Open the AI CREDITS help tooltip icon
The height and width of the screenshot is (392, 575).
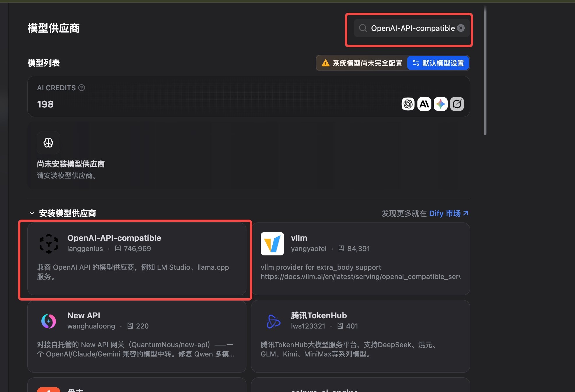pos(82,88)
